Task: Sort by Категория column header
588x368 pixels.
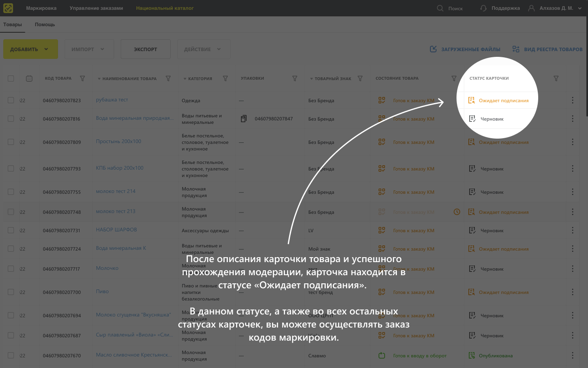Action: [x=200, y=79]
